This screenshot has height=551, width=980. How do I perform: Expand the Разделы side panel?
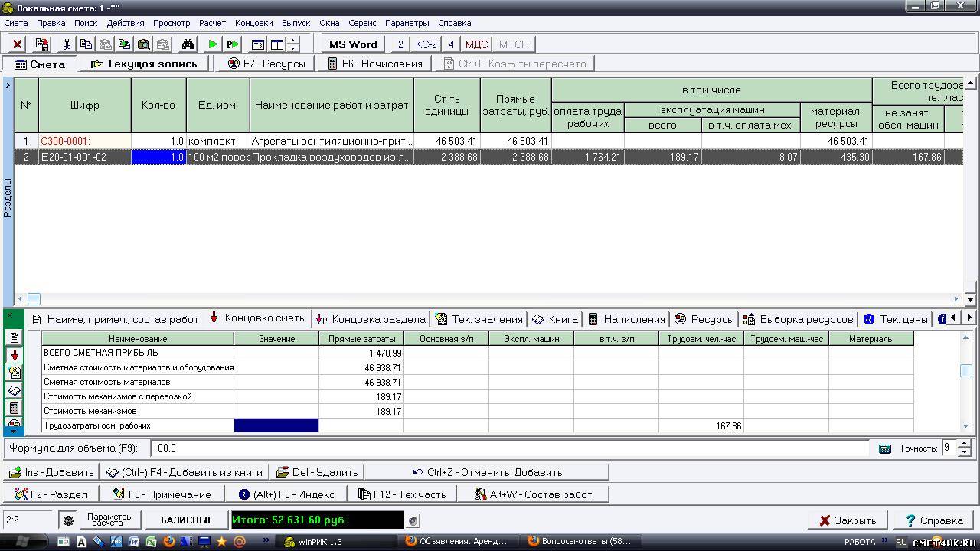pyautogui.click(x=8, y=84)
